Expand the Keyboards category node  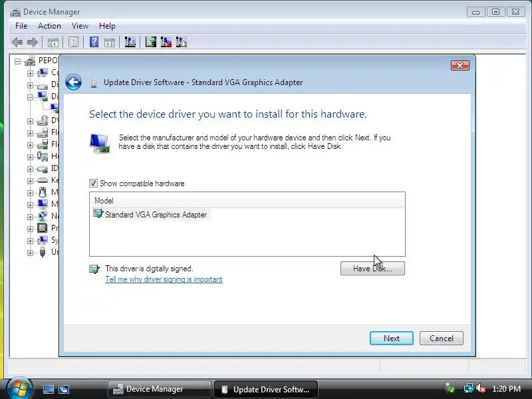(30, 181)
